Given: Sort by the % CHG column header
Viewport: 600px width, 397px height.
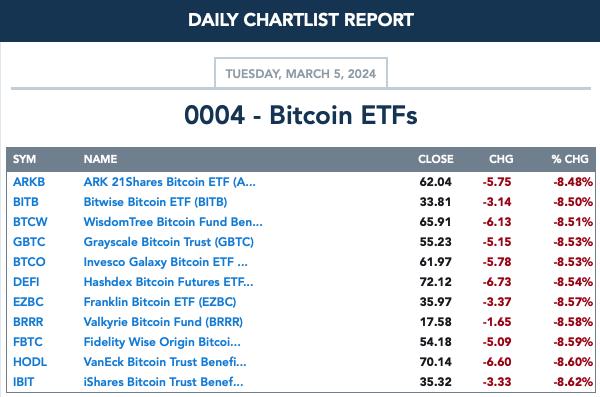Looking at the screenshot, I should [x=570, y=159].
